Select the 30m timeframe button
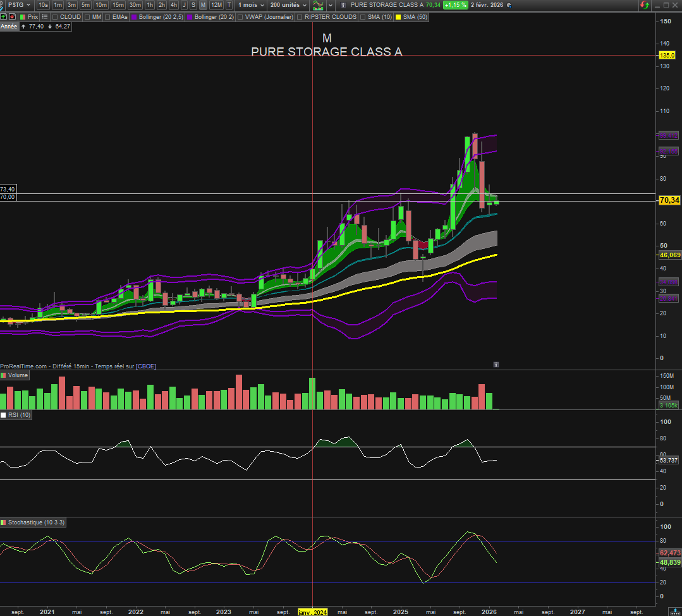Screen dimensions: 682x616 (x=135, y=5)
